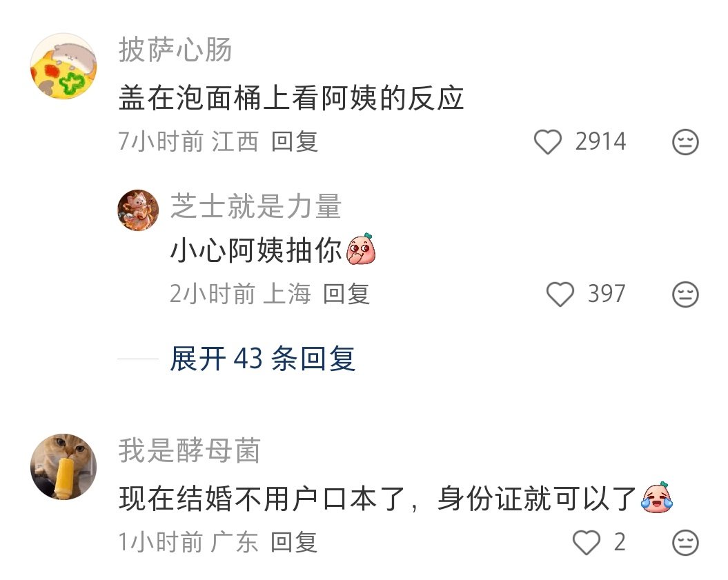Screen dimensions: 728x580
Task: Like the reply with 397 likes
Action: coord(560,294)
